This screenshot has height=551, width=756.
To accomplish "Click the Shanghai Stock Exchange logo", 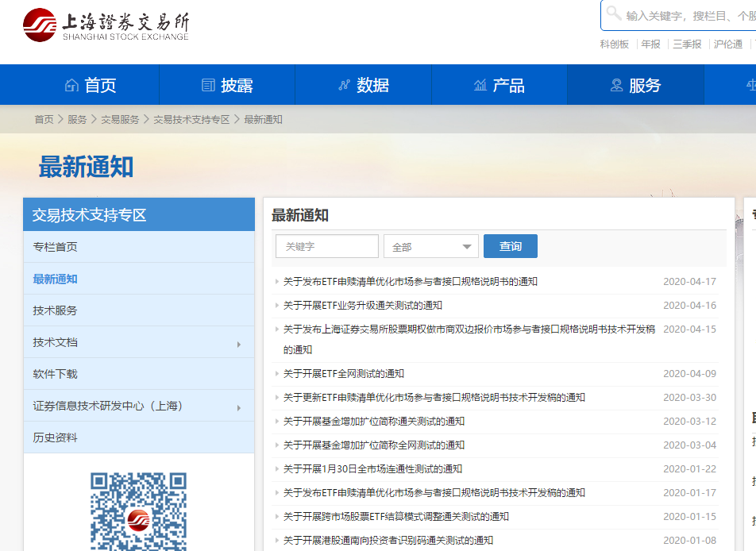I will click(106, 25).
